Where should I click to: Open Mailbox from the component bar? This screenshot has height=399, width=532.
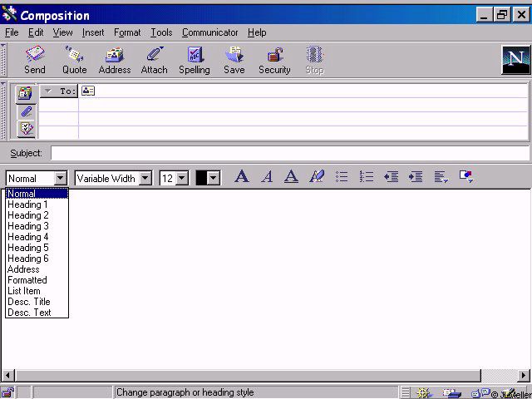(x=451, y=393)
